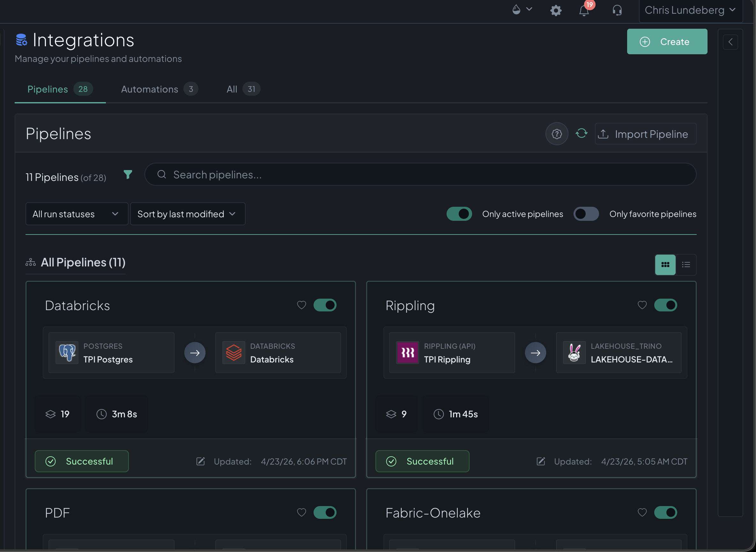Click the Rippling 1m 45s duration

pyautogui.click(x=456, y=414)
